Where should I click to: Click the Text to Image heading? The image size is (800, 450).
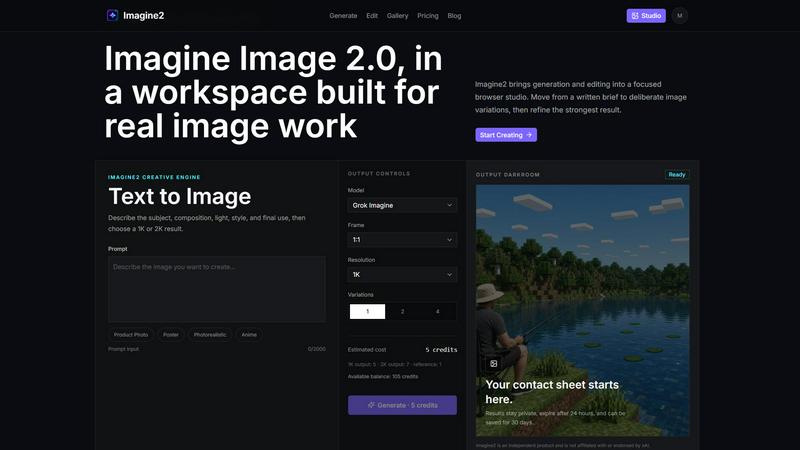click(180, 196)
